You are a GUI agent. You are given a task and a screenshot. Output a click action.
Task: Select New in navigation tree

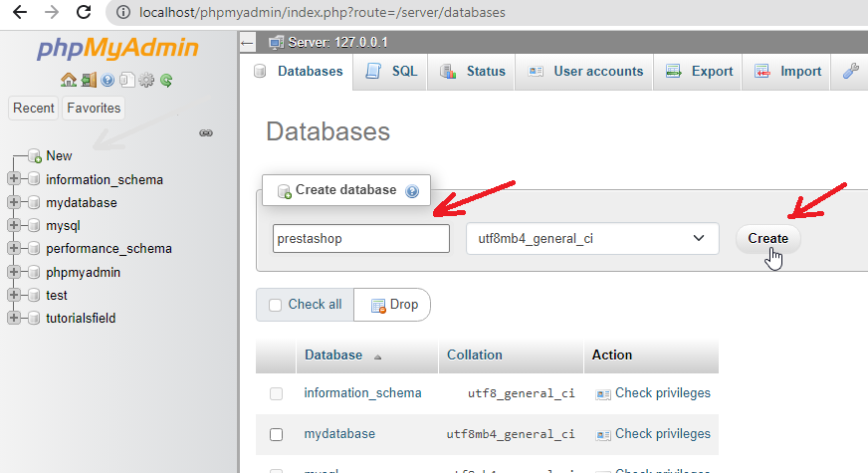click(x=60, y=156)
